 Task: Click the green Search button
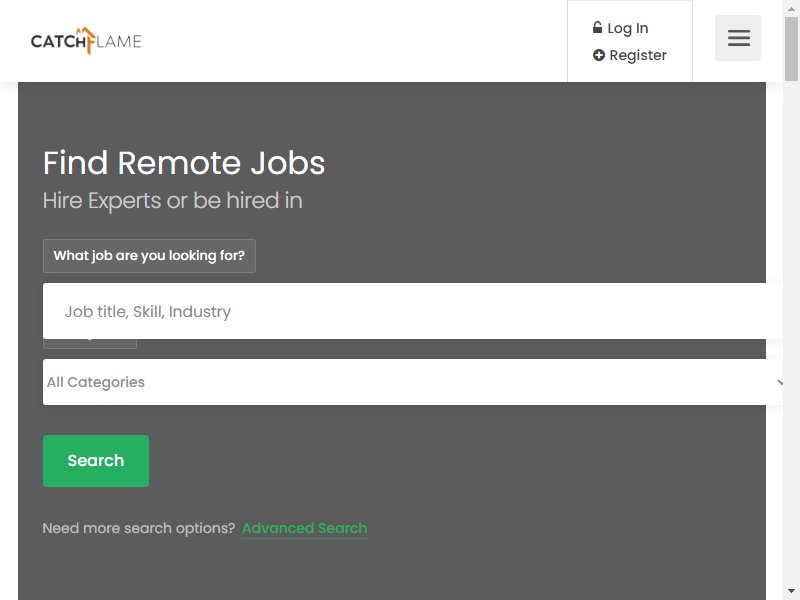(x=96, y=461)
